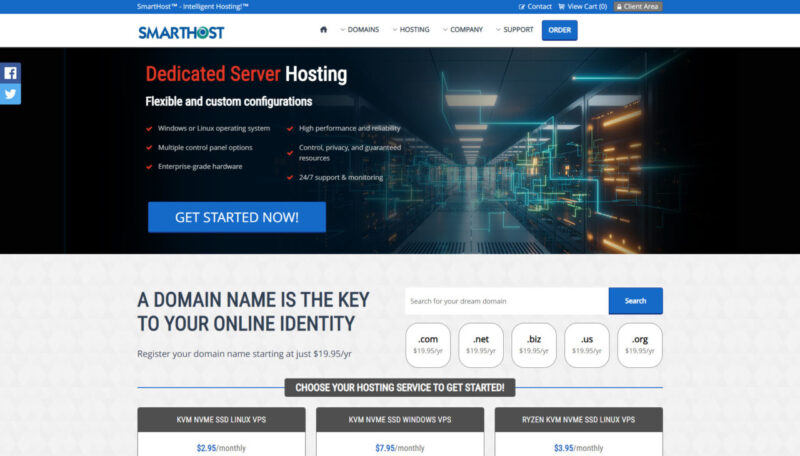Pick the .org domain option
Image resolution: width=800 pixels, height=456 pixels.
(639, 345)
